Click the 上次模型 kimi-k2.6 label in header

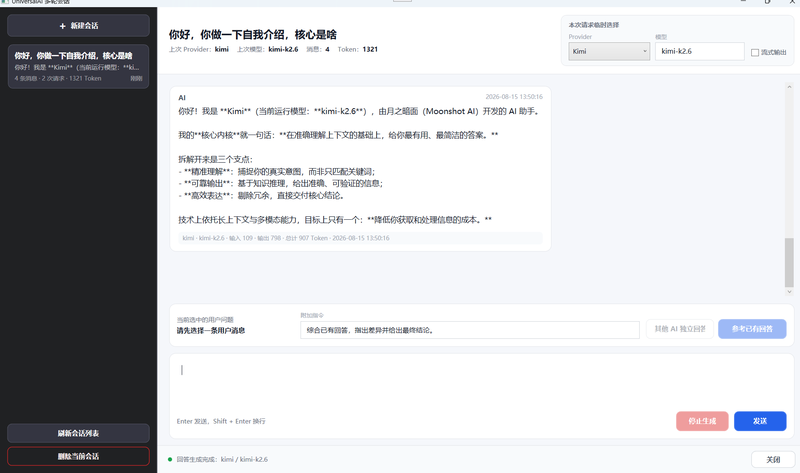267,49
